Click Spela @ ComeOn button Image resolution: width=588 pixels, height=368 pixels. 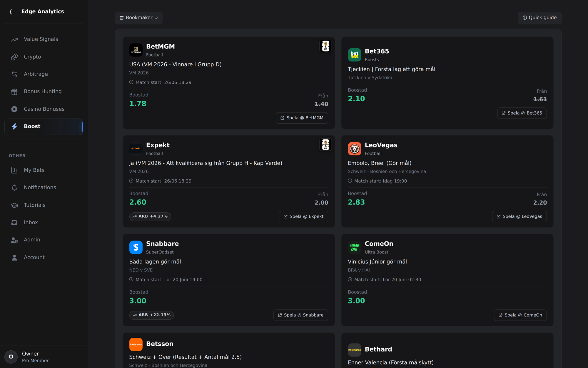(520, 315)
